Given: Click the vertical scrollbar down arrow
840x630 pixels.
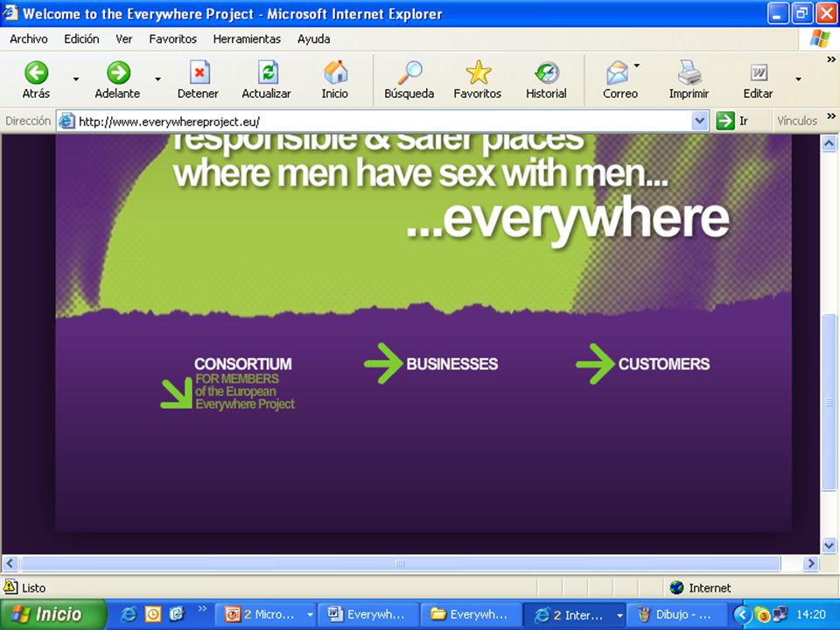Looking at the screenshot, I should 829,546.
